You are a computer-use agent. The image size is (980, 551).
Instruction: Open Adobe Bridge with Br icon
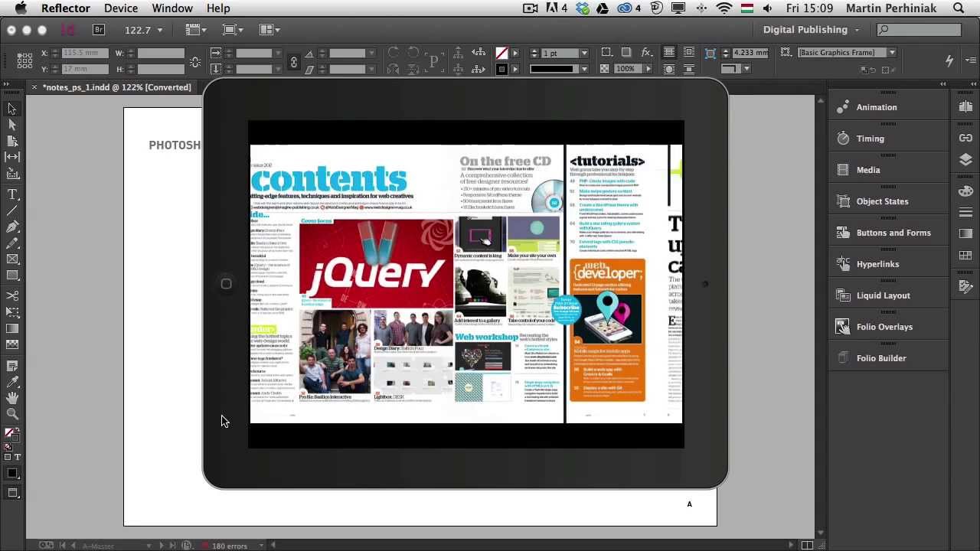point(99,30)
